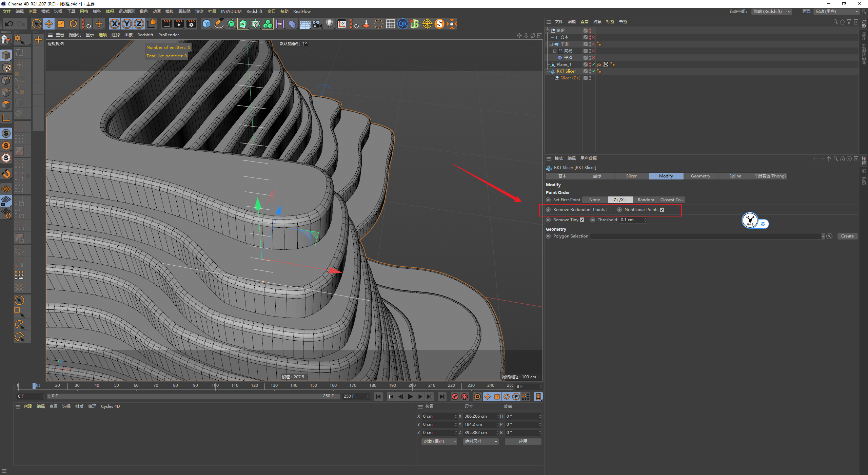Click the Create button for Polygon Selection
The height and width of the screenshot is (475, 868).
847,236
